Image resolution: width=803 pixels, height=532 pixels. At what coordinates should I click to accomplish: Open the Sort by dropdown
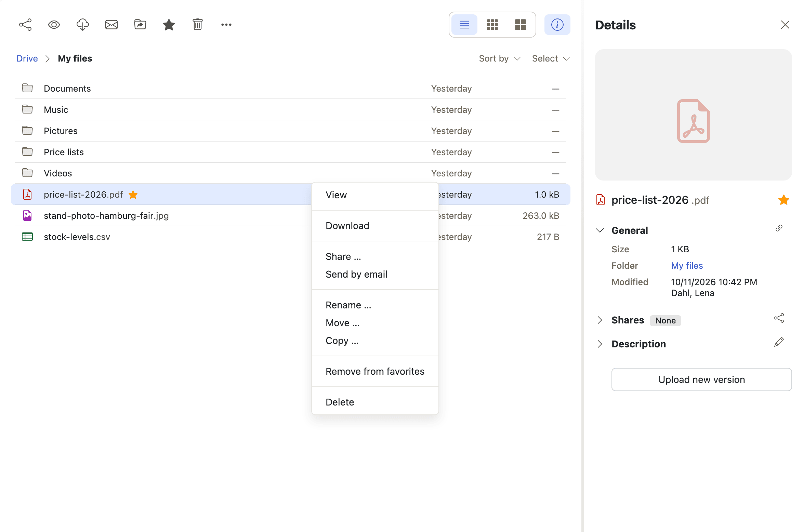click(x=500, y=58)
